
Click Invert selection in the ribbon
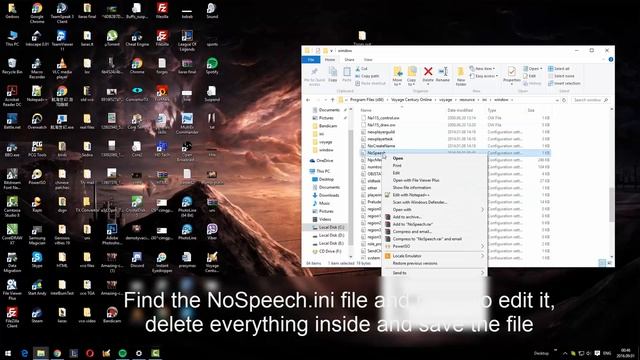click(564, 83)
